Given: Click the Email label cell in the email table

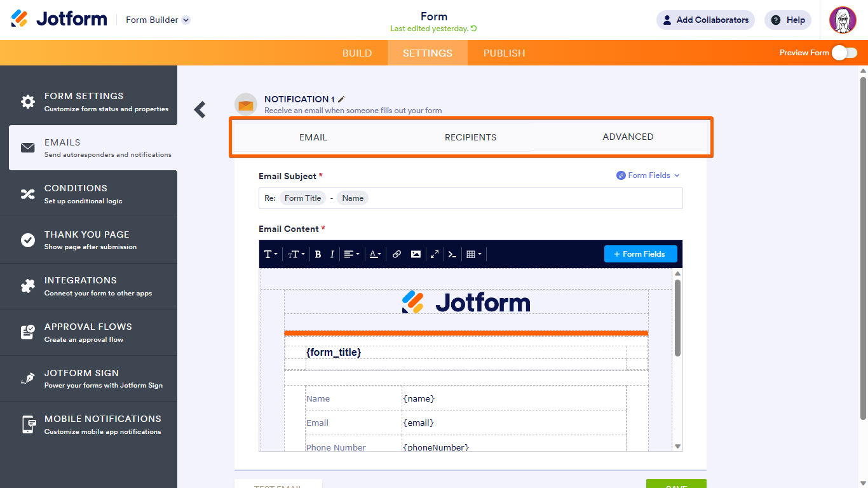Looking at the screenshot, I should [x=353, y=423].
